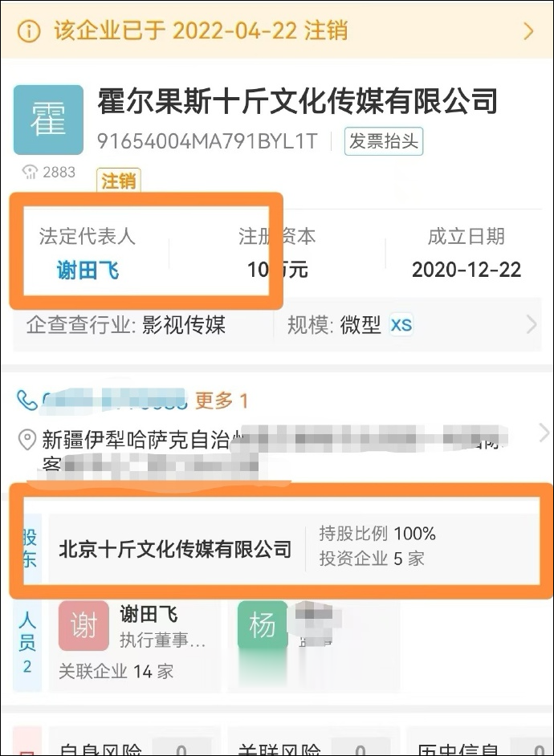Tap the location pin icon
The width and height of the screenshot is (554, 756).
pyautogui.click(x=27, y=440)
